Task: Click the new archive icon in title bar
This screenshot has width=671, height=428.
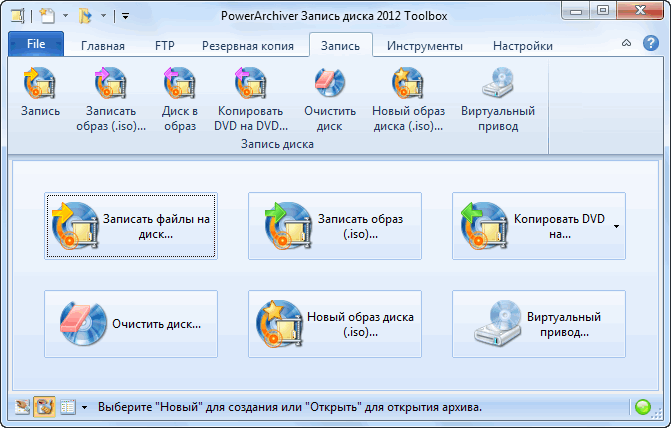Action: pos(47,16)
